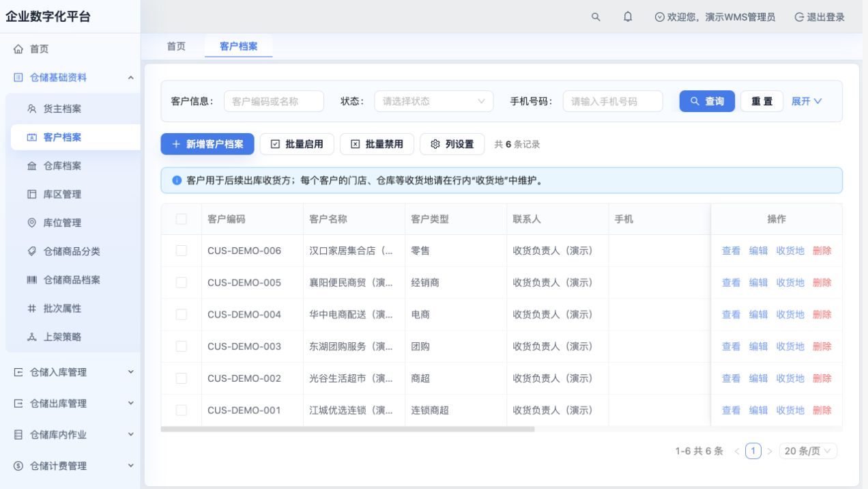Check the row CUS-DEMO-001
Viewport: 868px width, 489px height.
[x=181, y=410]
